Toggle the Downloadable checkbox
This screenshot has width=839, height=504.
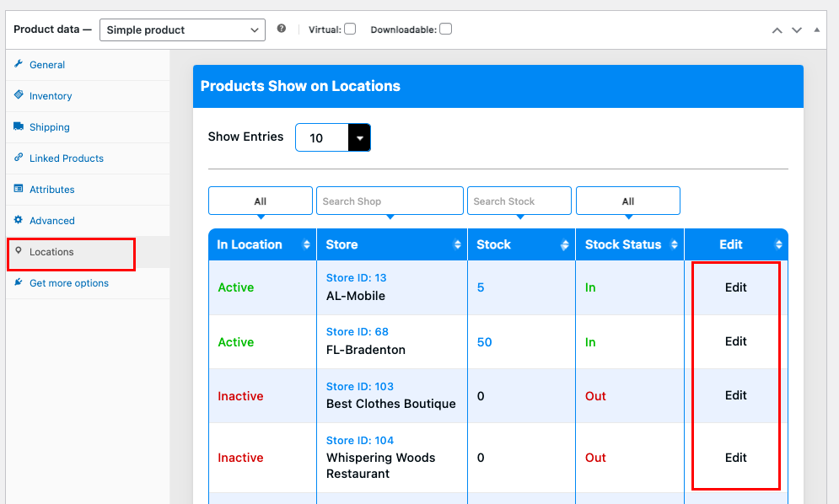click(x=446, y=29)
